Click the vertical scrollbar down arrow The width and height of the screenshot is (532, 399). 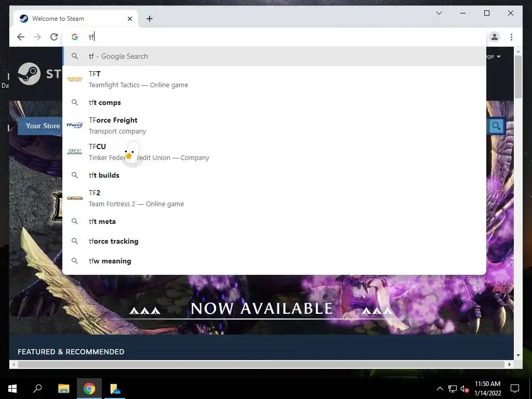[x=518, y=355]
